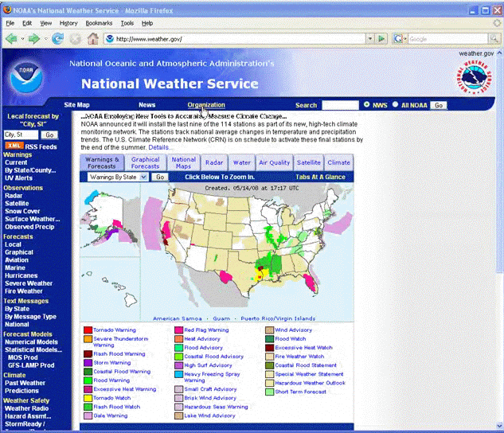The image size is (504, 433).
Task: Switch to the Graphical Forecasts tab
Action: 145,162
